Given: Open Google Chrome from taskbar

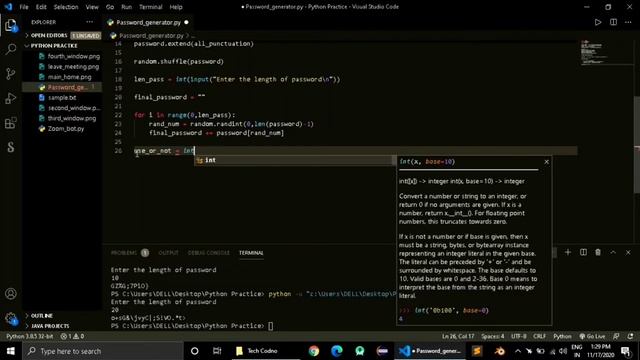Looking at the screenshot, I should pyautogui.click(x=314, y=351).
